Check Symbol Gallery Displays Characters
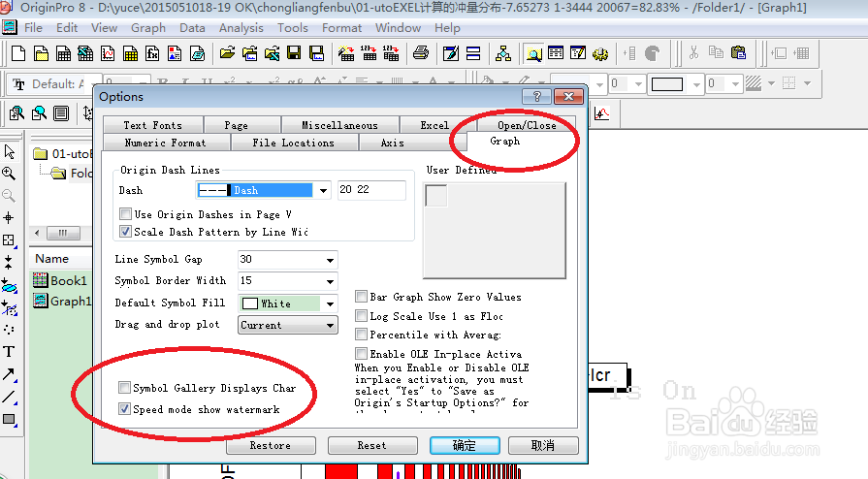The height and width of the screenshot is (479, 868). pos(124,388)
